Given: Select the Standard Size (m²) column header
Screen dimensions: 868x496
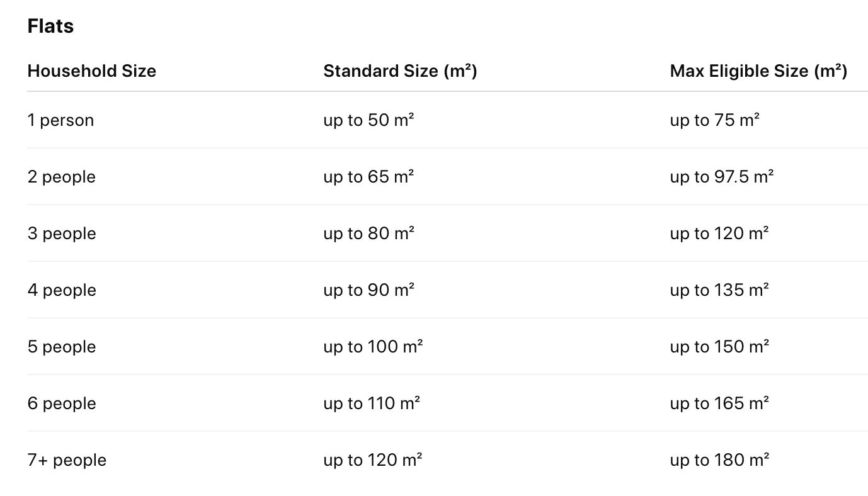Looking at the screenshot, I should pyautogui.click(x=400, y=71).
